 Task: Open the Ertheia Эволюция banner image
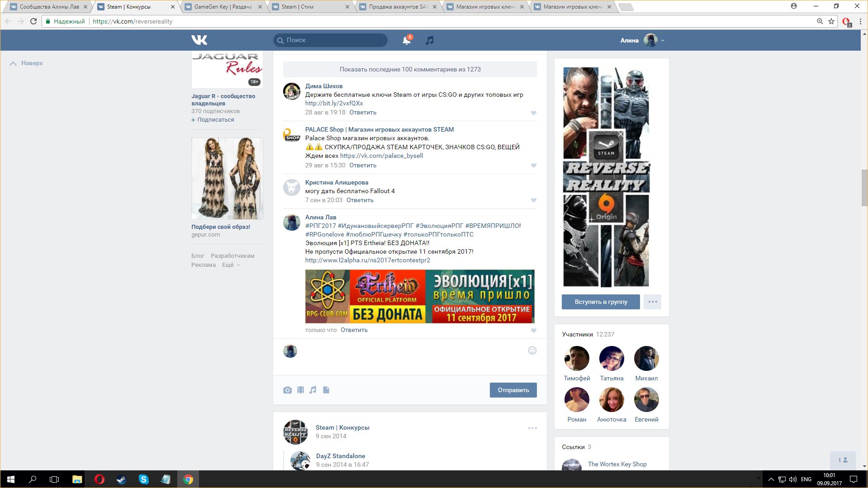click(420, 297)
